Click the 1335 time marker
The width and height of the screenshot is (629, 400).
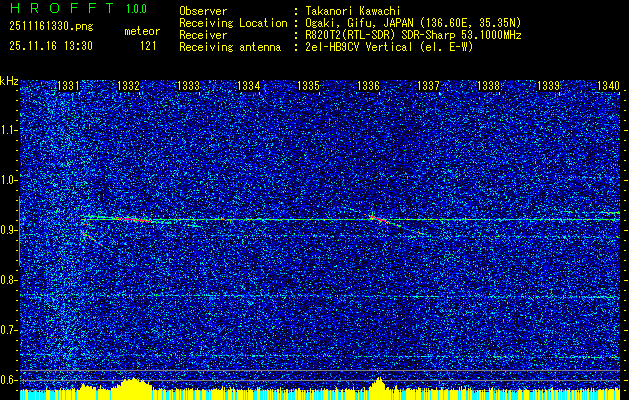pos(308,86)
